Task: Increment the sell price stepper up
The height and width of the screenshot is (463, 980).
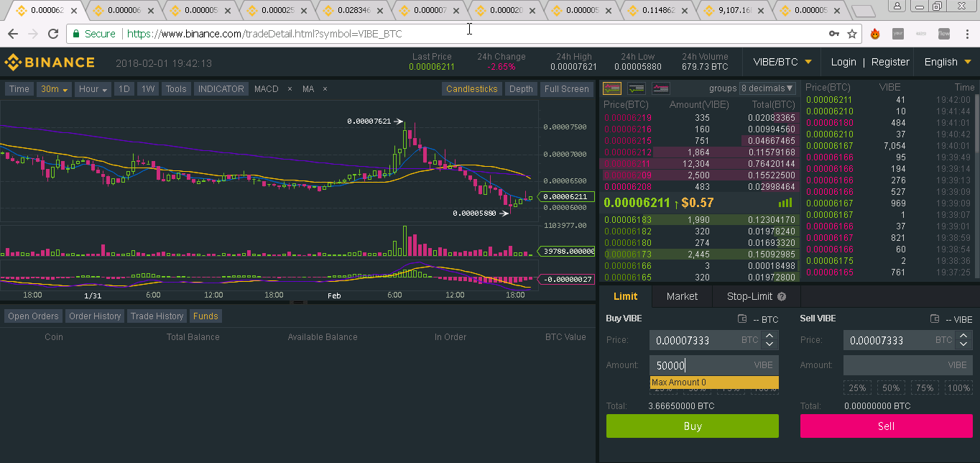Action: point(963,336)
